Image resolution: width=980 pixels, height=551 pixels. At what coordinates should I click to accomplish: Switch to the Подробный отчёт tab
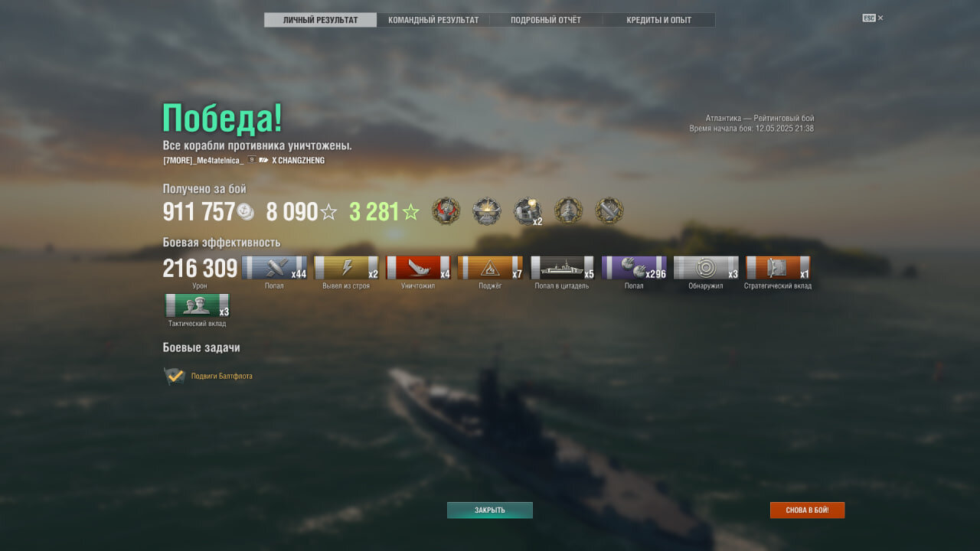546,20
